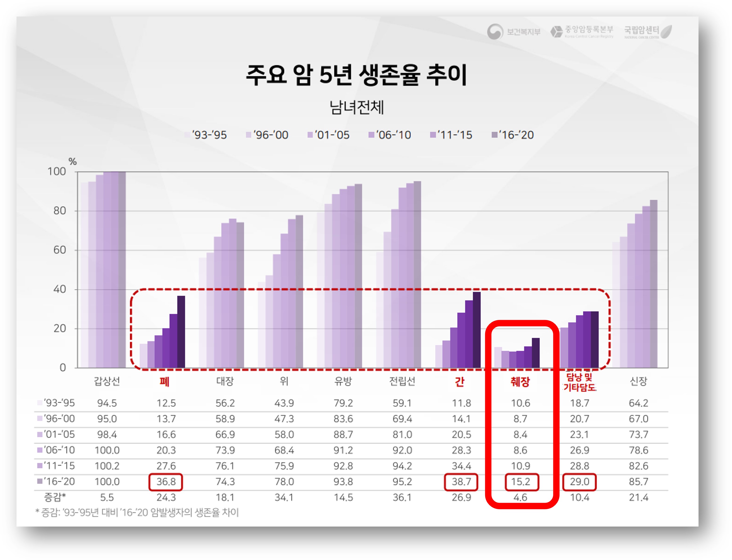This screenshot has width=732, height=560.
Task: Click the 43.9 value for 위
Action: click(x=284, y=403)
